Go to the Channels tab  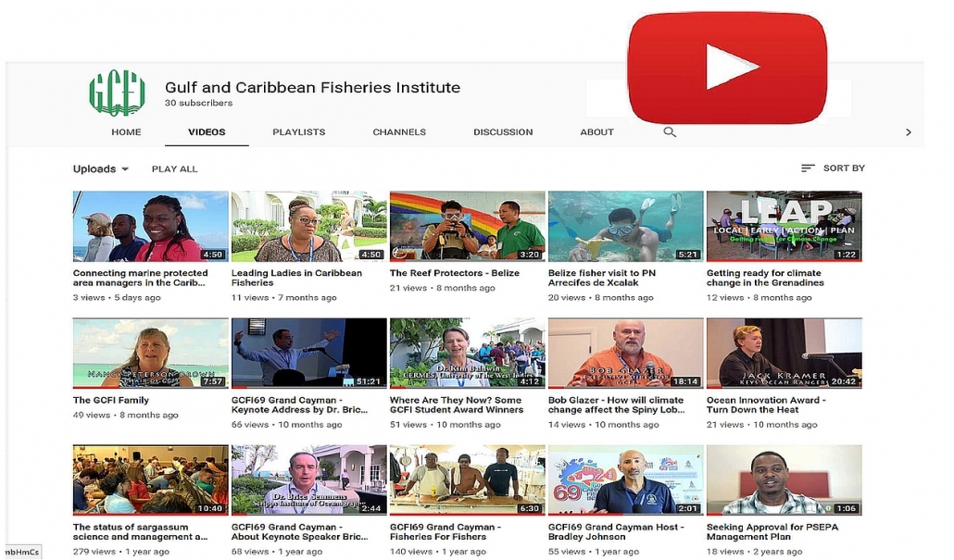coord(399,132)
